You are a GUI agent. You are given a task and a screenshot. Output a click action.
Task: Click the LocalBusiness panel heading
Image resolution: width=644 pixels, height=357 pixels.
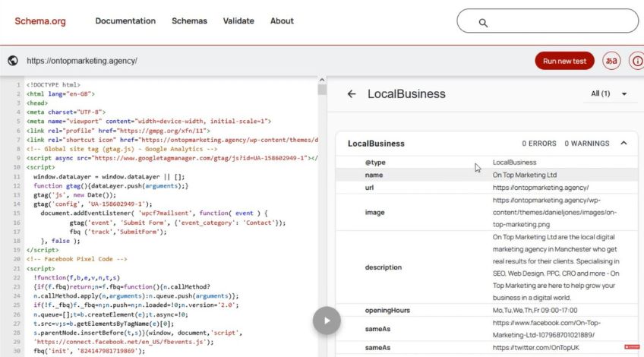point(406,93)
